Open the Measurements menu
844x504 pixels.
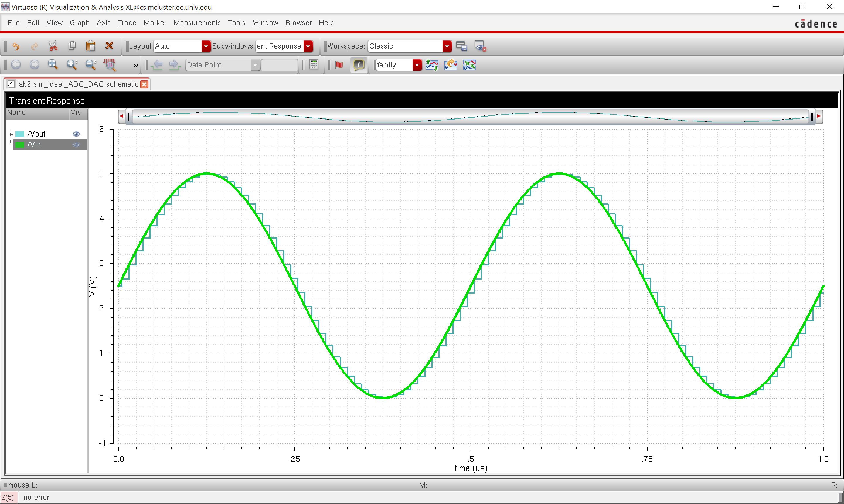197,22
